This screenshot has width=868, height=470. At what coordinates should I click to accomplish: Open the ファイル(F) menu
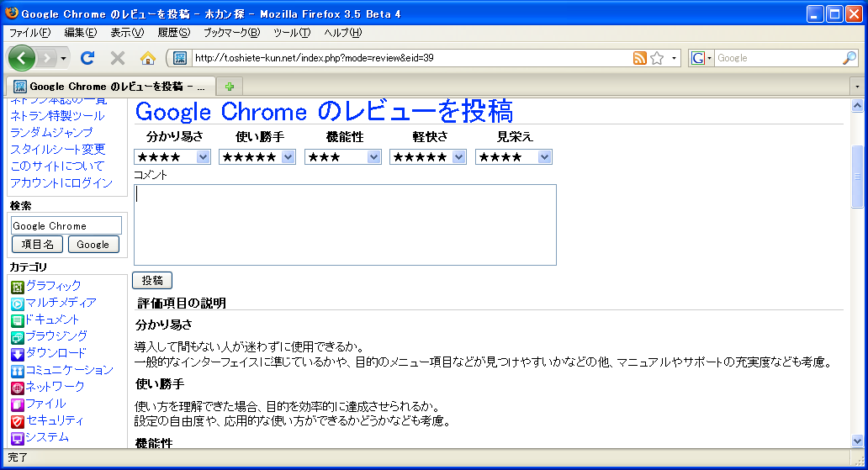[30, 33]
